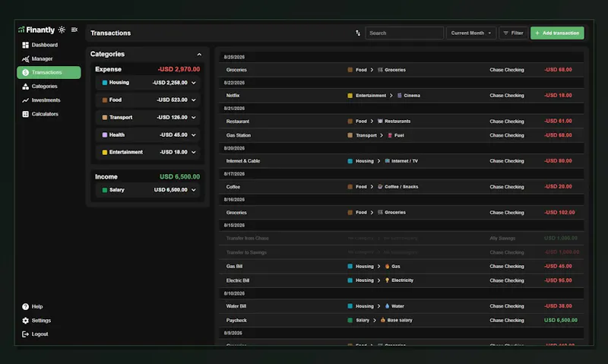Select the Transfer from Chase transaction

pyautogui.click(x=401, y=239)
